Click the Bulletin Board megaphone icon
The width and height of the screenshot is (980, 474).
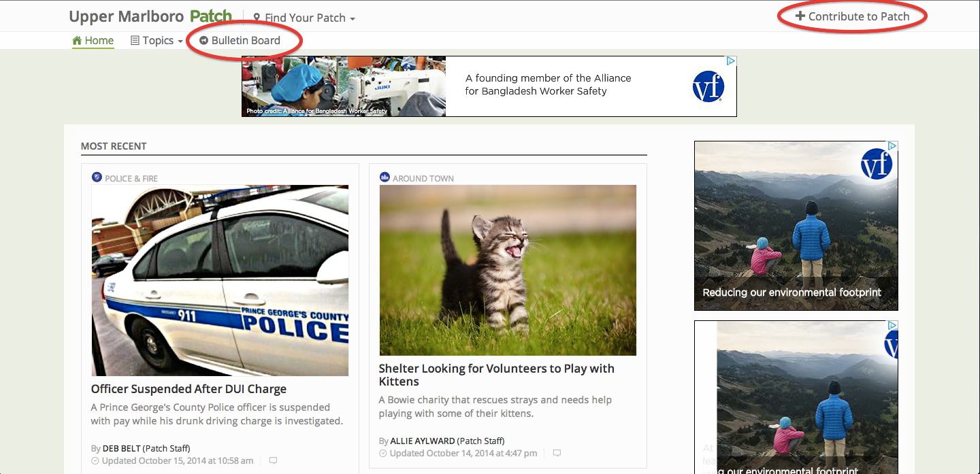[x=203, y=41]
